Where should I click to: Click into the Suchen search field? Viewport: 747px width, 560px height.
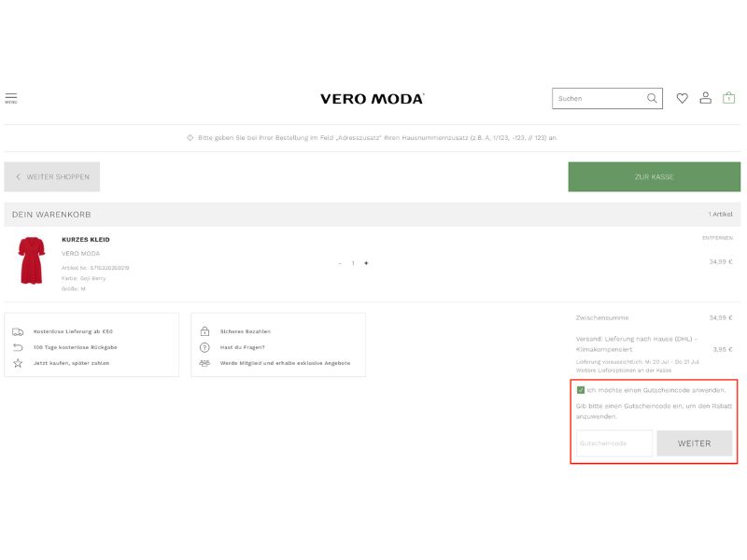598,98
